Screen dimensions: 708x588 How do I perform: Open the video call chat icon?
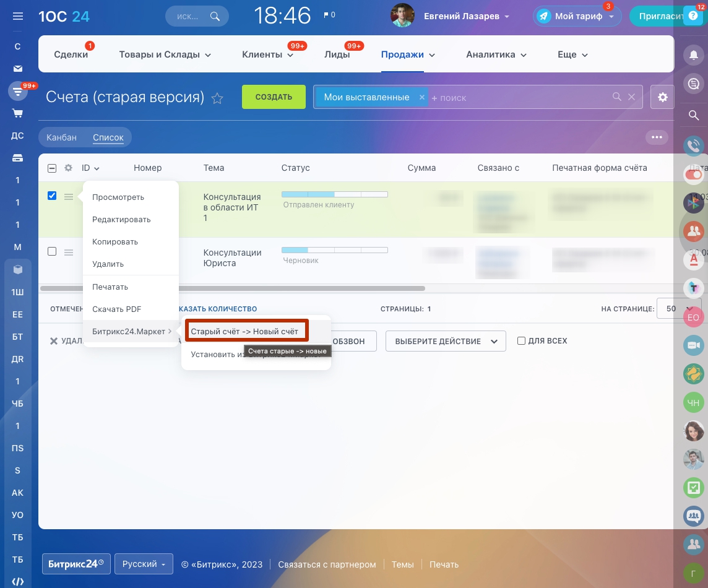tap(694, 345)
